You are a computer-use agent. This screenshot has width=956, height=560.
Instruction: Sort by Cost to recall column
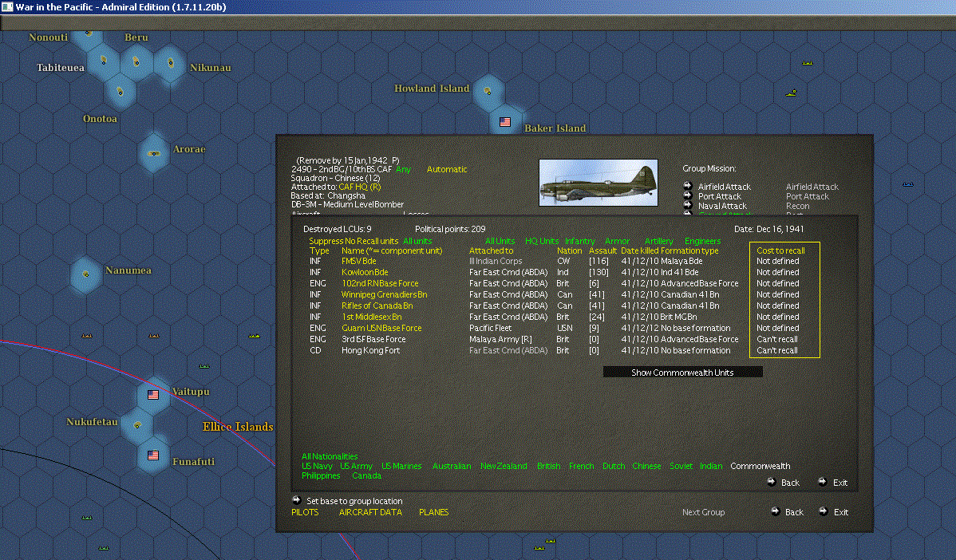pyautogui.click(x=780, y=251)
